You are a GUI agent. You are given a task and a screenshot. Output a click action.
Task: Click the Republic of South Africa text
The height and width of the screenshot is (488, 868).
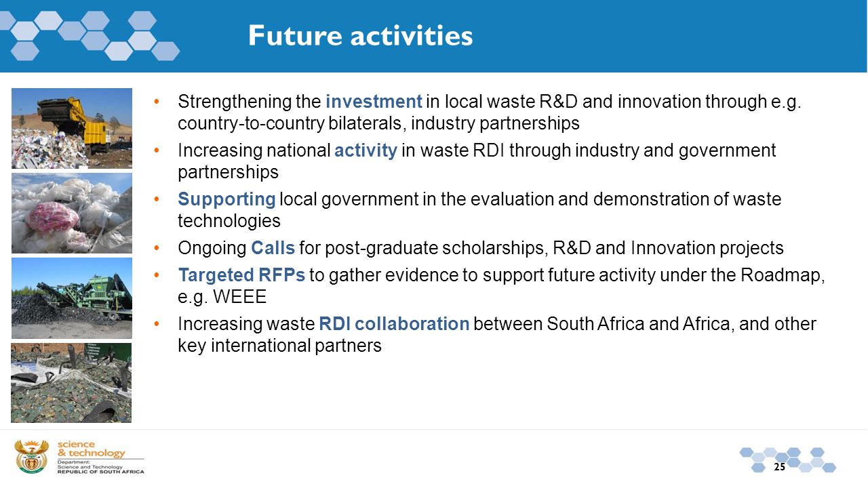pyautogui.click(x=100, y=471)
